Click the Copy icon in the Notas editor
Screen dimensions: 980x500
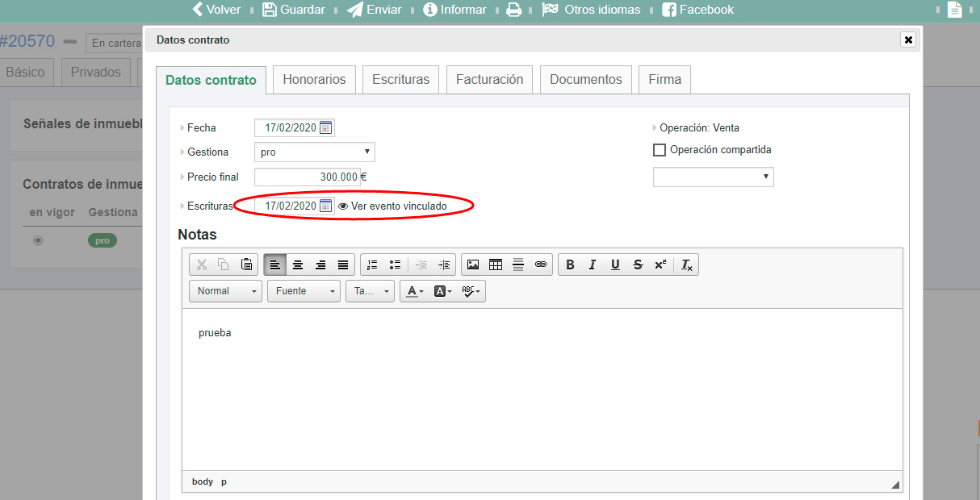(224, 265)
